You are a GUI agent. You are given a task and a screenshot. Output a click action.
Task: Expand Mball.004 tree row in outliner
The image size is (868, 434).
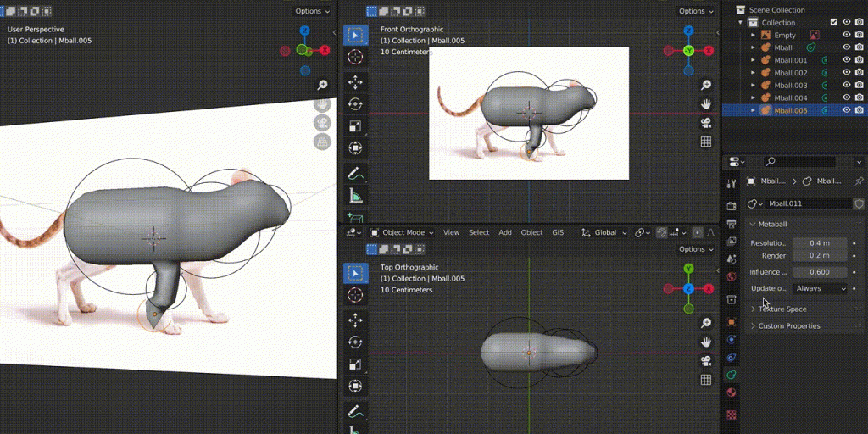point(753,98)
